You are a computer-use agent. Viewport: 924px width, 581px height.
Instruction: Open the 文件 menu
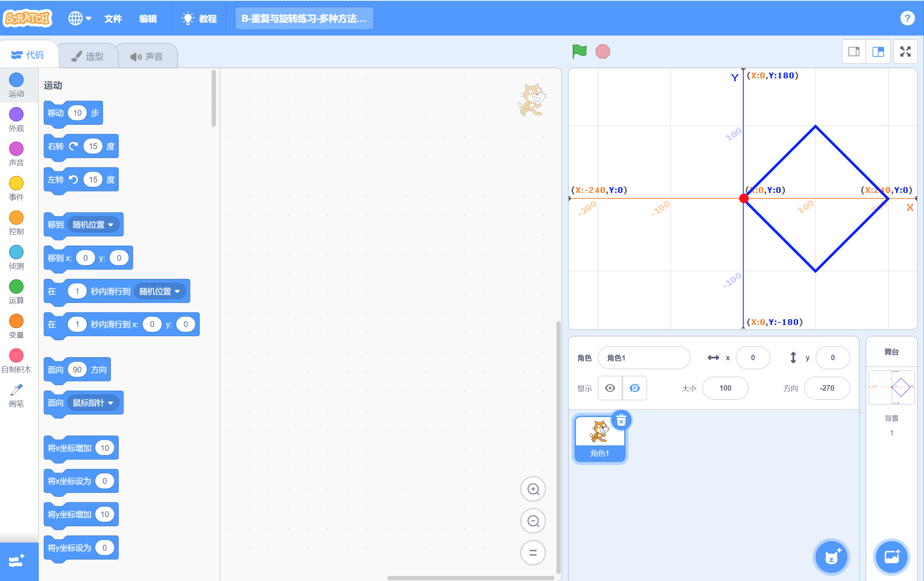click(113, 18)
